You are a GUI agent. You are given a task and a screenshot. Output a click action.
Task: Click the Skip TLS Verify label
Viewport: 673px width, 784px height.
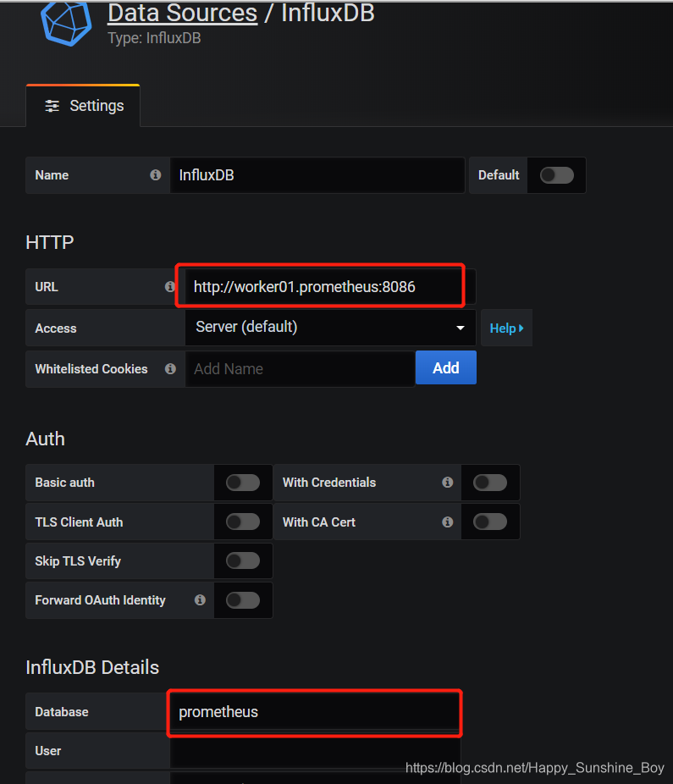(x=78, y=561)
